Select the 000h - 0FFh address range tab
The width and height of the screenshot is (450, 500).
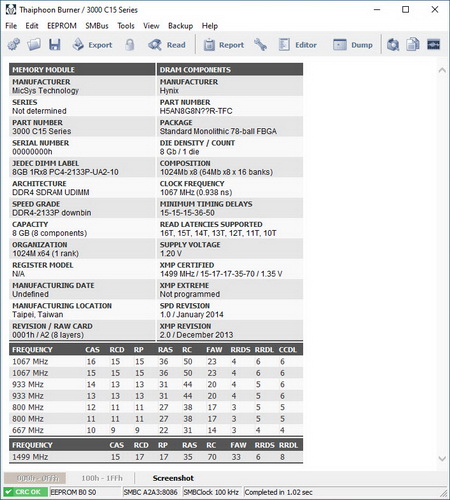point(35,478)
